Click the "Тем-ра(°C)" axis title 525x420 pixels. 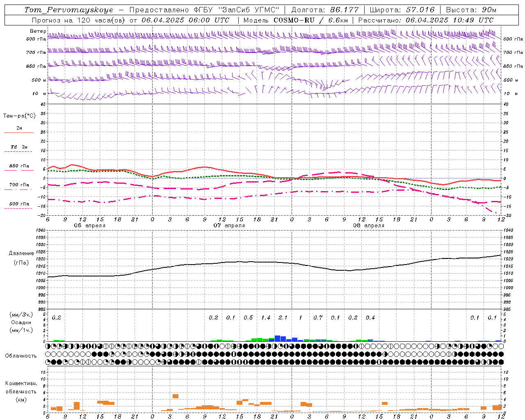19,116
